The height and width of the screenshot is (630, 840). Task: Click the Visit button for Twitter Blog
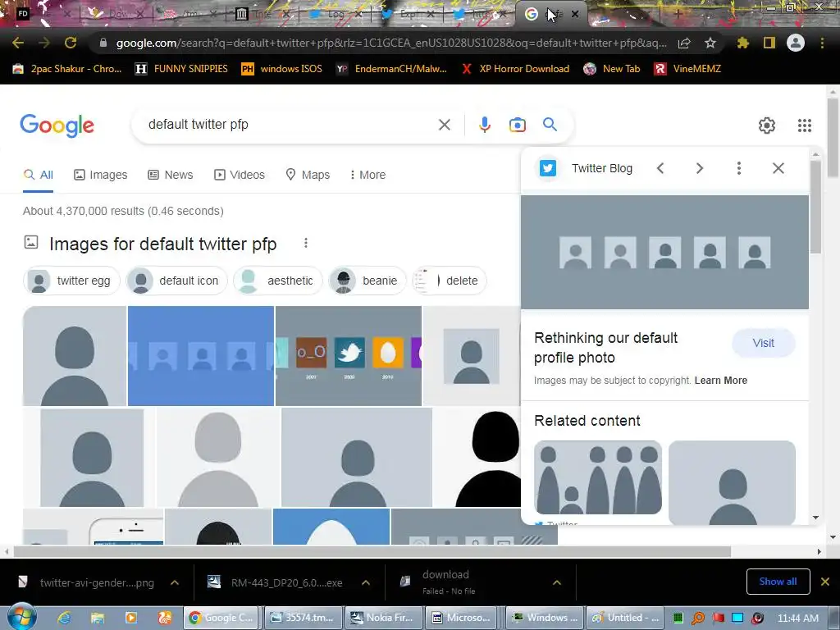pyautogui.click(x=764, y=343)
